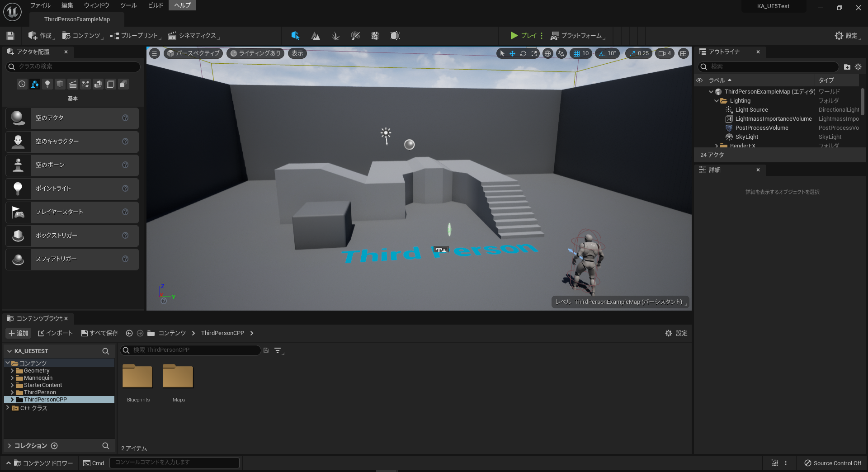Select the Visual Effects category icon
The image size is (868, 472).
pos(85,84)
